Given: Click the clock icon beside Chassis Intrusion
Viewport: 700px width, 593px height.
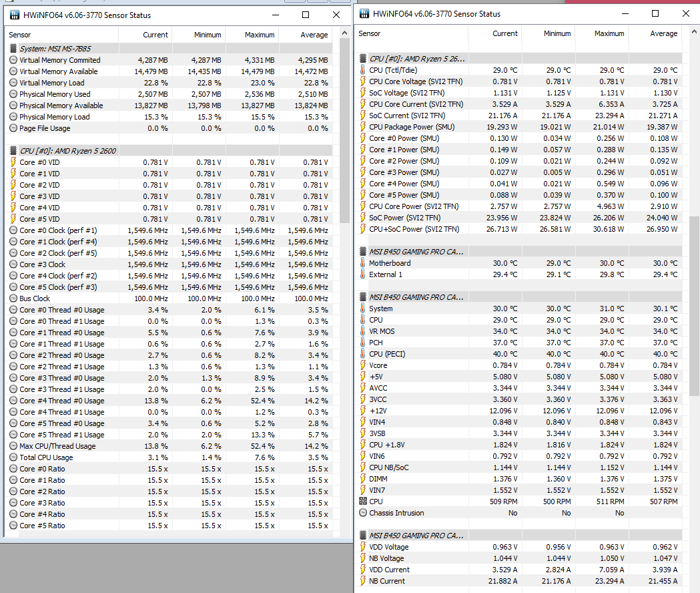Looking at the screenshot, I should pos(363,513).
